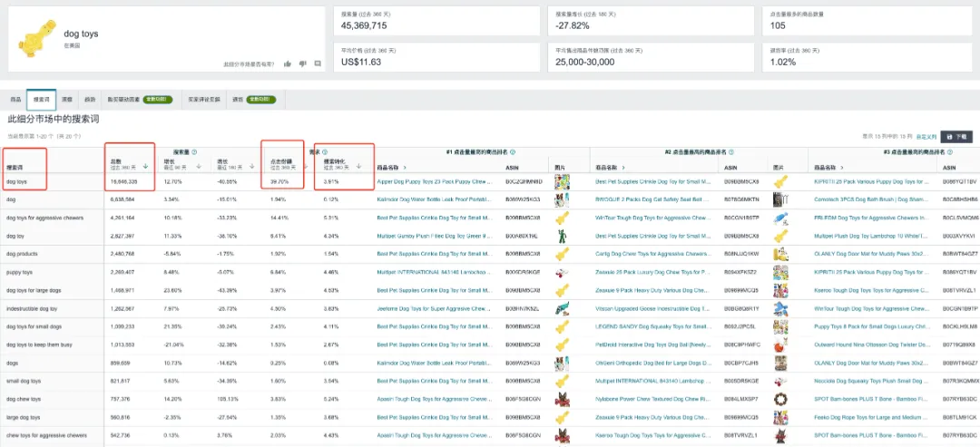980x447 pixels.
Task: Open Kalimdor Dog Water Bottle link in dog row
Action: click(x=436, y=199)
